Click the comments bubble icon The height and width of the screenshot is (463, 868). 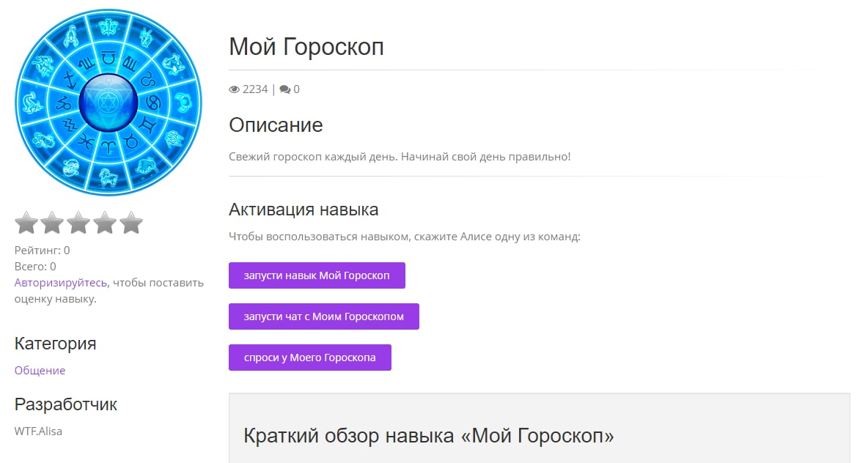click(285, 89)
